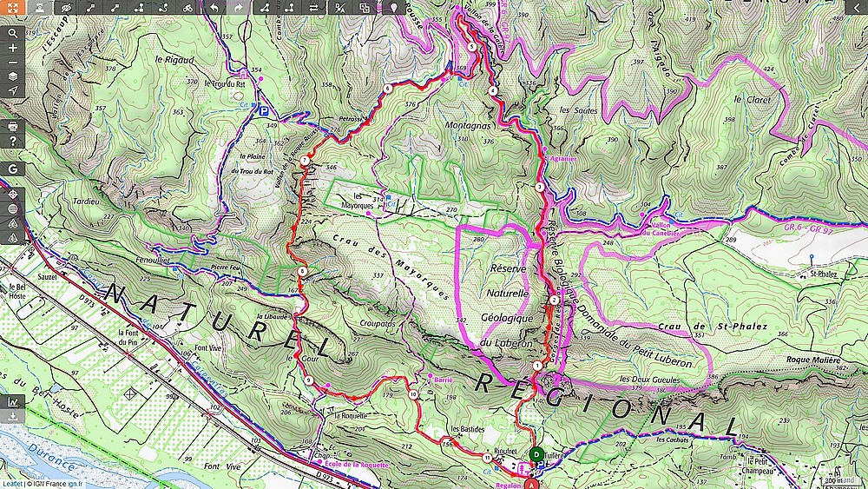
Task: Click red waypoint number 6 marker
Action: coord(387,89)
